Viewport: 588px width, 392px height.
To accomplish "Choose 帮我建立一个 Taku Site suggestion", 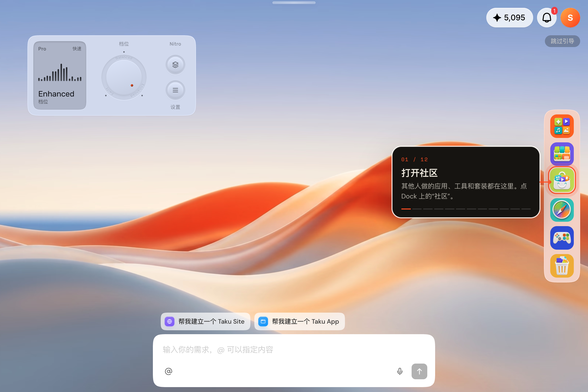I will (x=205, y=321).
